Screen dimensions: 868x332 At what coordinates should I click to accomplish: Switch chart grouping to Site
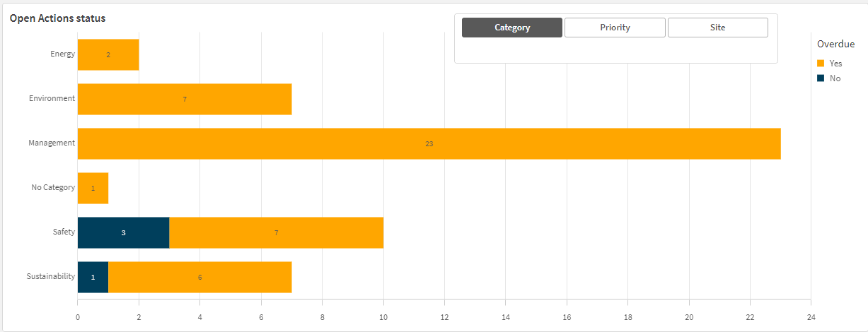pyautogui.click(x=717, y=28)
